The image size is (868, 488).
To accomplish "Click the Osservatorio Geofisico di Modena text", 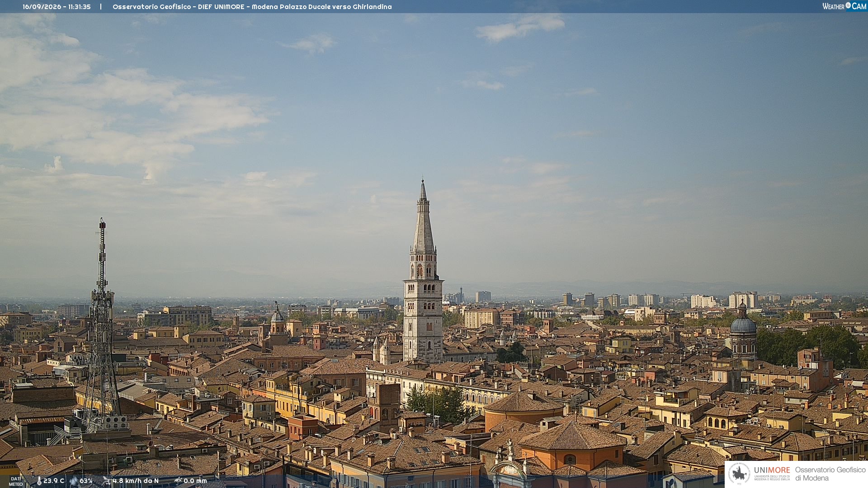I will (x=830, y=474).
